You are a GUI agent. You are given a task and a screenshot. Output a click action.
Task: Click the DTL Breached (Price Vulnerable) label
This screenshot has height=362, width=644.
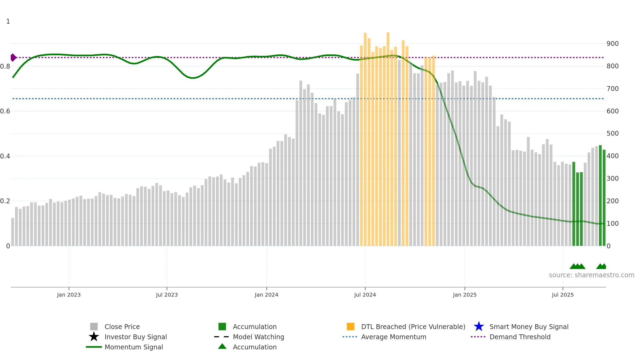click(413, 327)
